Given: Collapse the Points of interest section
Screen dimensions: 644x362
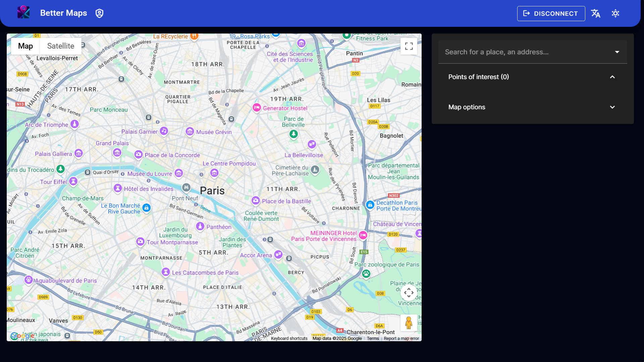Looking at the screenshot, I should 612,77.
